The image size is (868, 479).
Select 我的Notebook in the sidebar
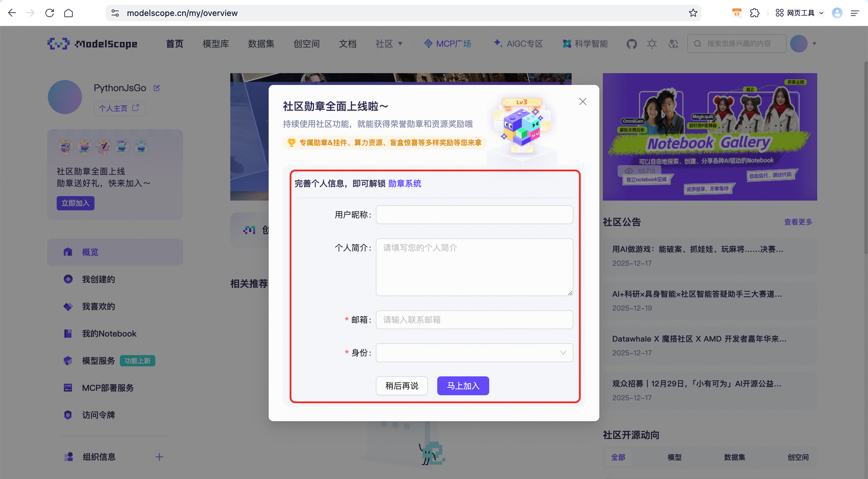point(109,334)
